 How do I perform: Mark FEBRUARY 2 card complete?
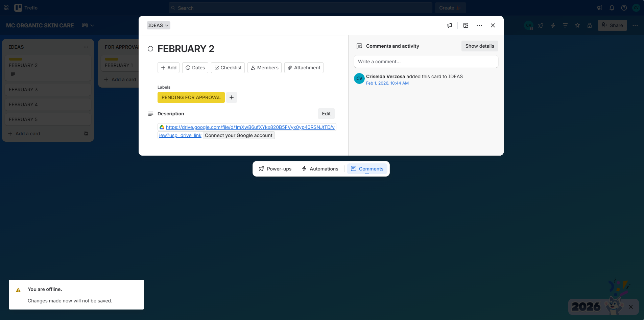coord(150,49)
